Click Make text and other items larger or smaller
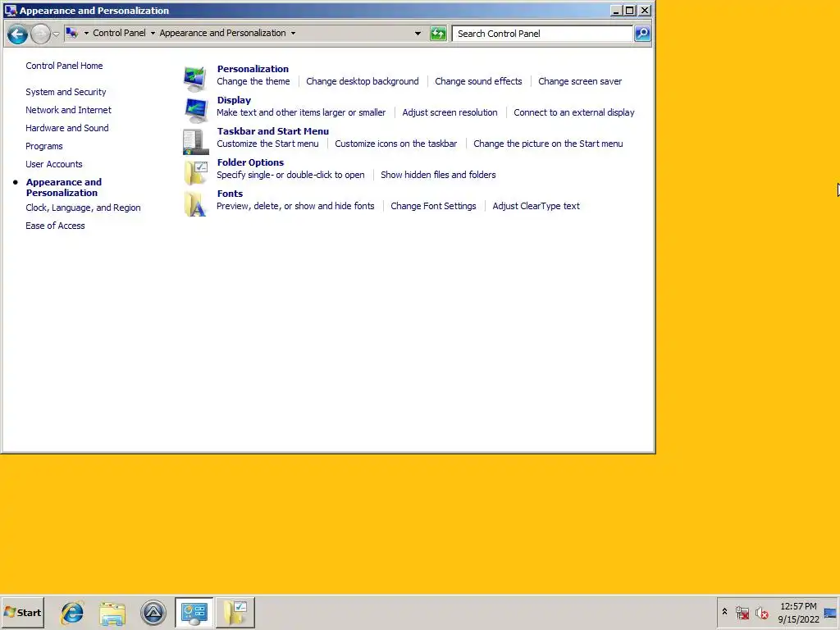840x630 pixels. [x=301, y=112]
